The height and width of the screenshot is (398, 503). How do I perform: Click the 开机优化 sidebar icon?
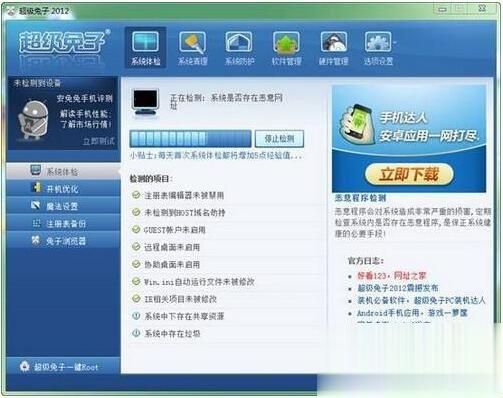coord(36,188)
